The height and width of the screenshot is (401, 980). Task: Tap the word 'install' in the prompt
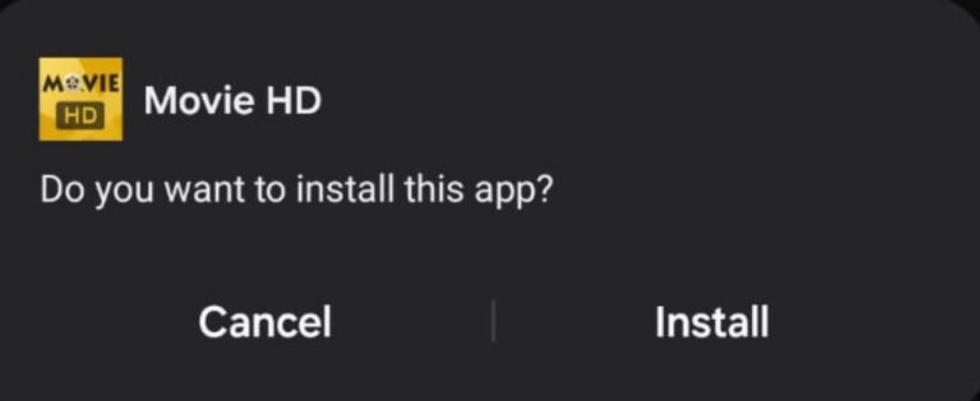(x=345, y=188)
